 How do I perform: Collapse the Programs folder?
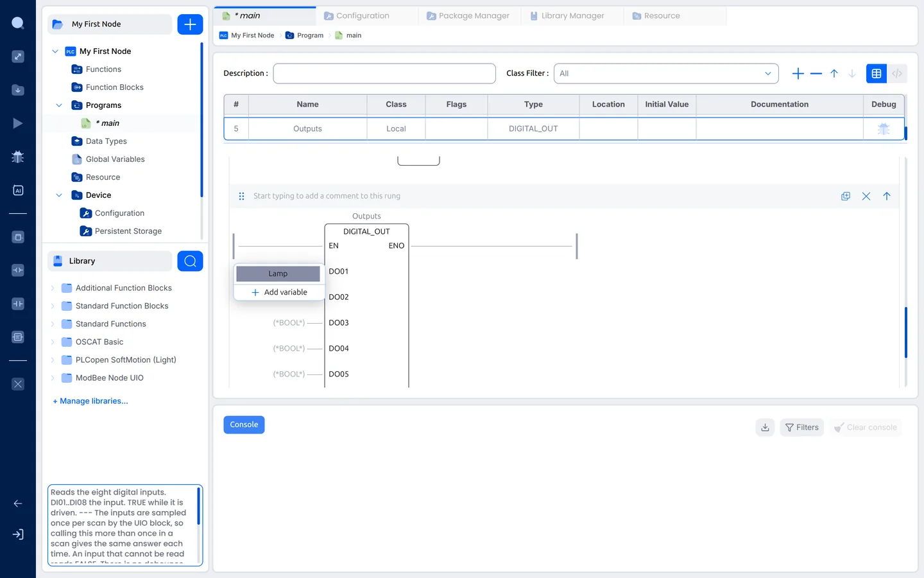[x=59, y=105]
